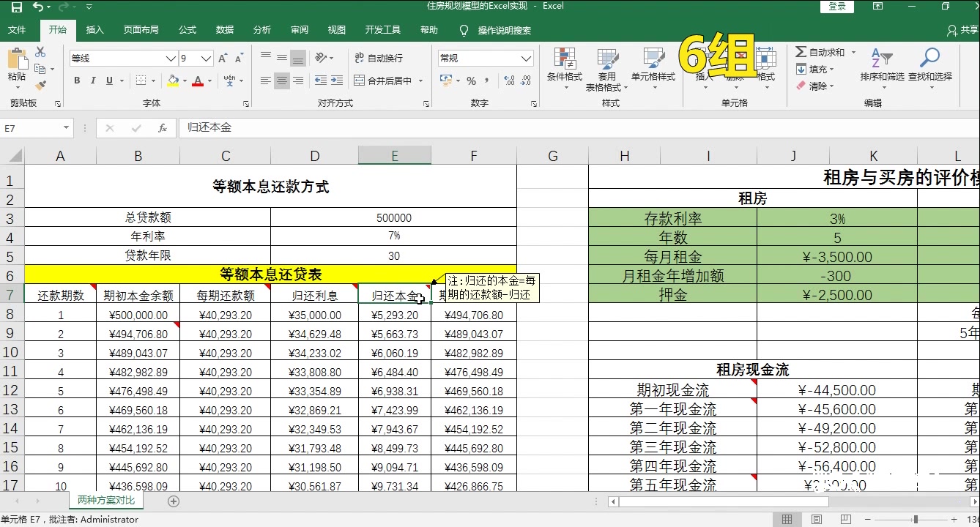Screen dimensions: 980x527
Task: Click Wrap Text (自动换行)
Action: tap(379, 58)
